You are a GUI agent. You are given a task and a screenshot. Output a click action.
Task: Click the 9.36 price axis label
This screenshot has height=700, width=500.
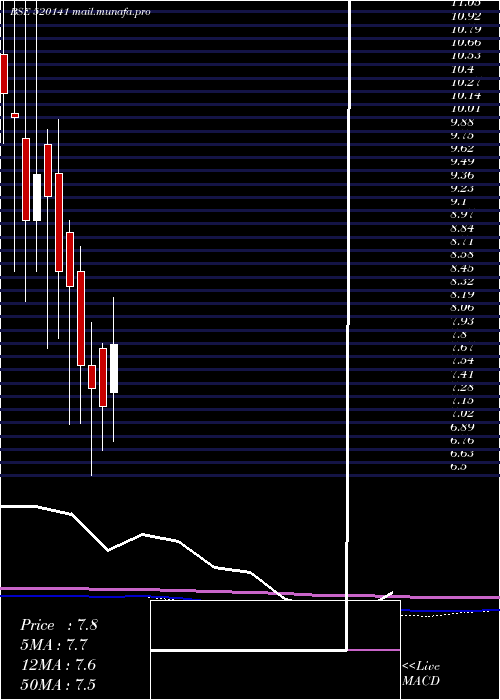tap(462, 175)
